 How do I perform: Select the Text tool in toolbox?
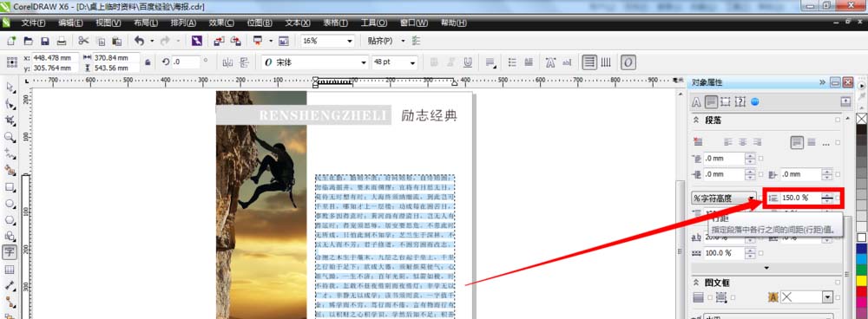tap(10, 252)
